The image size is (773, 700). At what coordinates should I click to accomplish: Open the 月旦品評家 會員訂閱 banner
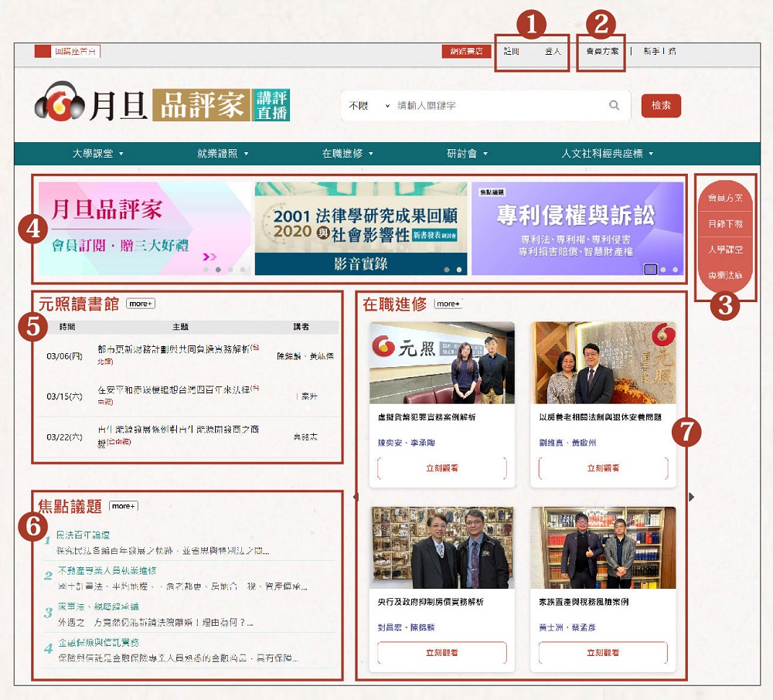point(145,229)
